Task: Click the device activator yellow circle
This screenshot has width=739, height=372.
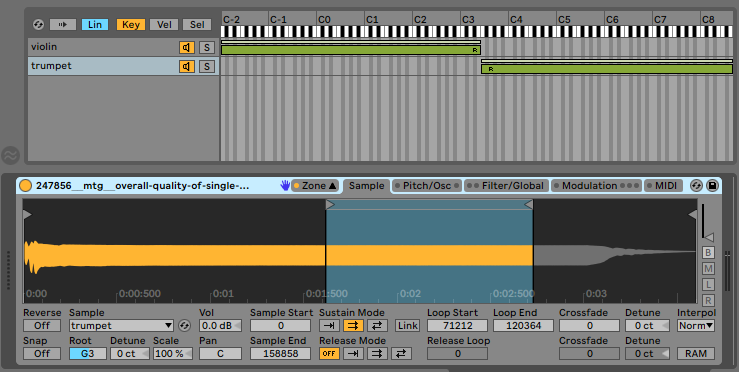Action: (x=25, y=186)
